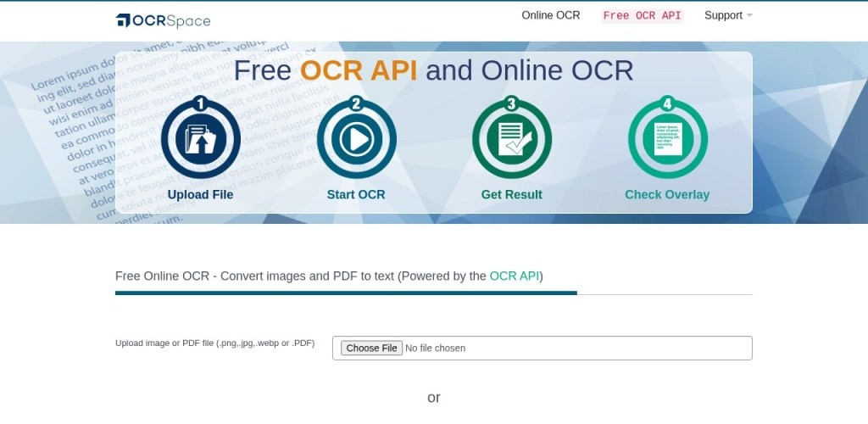Viewport: 868px width, 424px height.
Task: Click the 'Get Result' text label
Action: tap(511, 194)
